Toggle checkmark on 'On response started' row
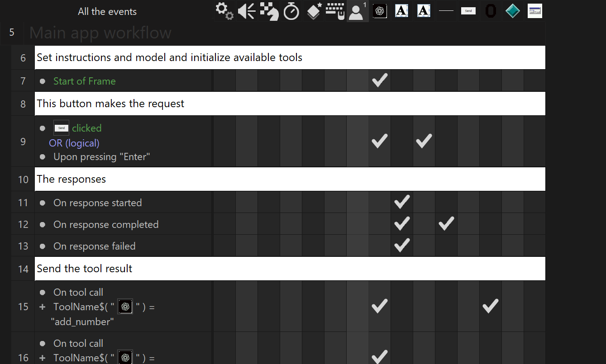Image resolution: width=606 pixels, height=364 pixels. tap(402, 202)
